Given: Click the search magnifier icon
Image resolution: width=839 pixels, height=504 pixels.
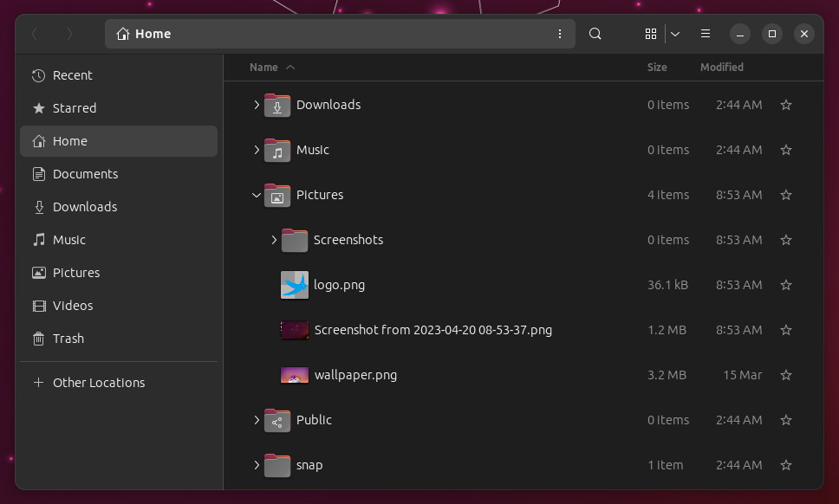Looking at the screenshot, I should tap(595, 34).
